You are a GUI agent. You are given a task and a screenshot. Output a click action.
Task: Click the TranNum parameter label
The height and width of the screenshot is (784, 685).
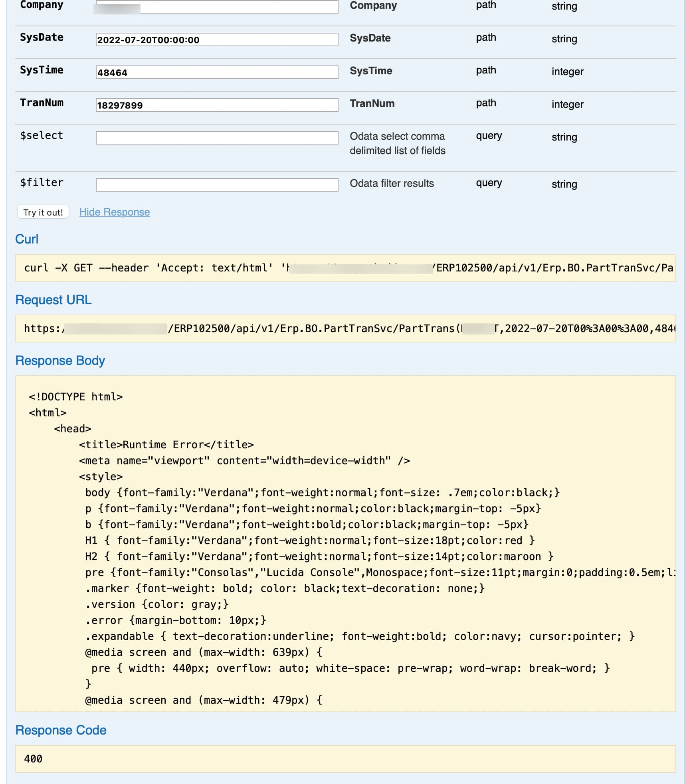coord(42,103)
